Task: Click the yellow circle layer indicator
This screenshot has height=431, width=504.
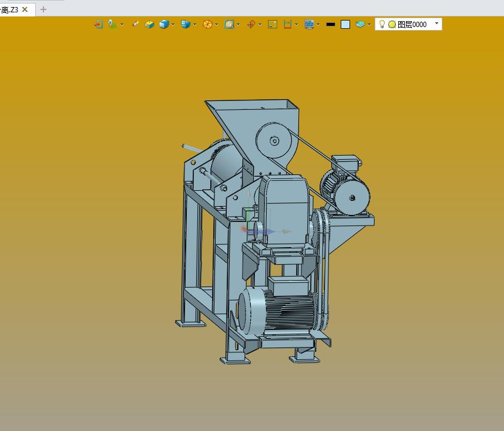Action: pyautogui.click(x=392, y=25)
